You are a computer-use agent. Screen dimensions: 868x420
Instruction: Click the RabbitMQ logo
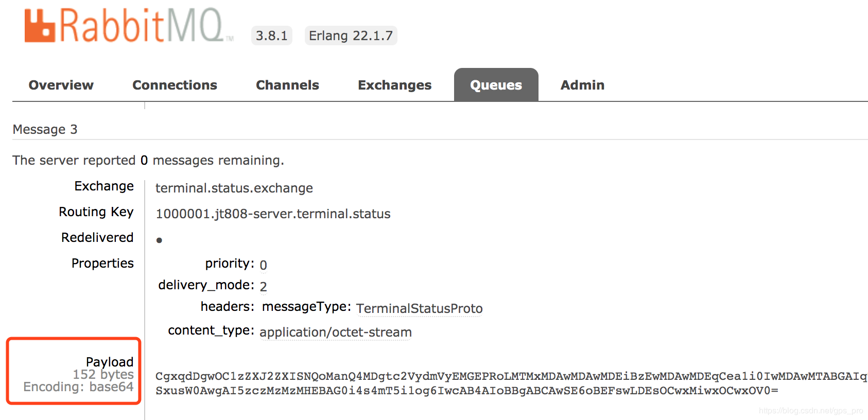(x=129, y=26)
